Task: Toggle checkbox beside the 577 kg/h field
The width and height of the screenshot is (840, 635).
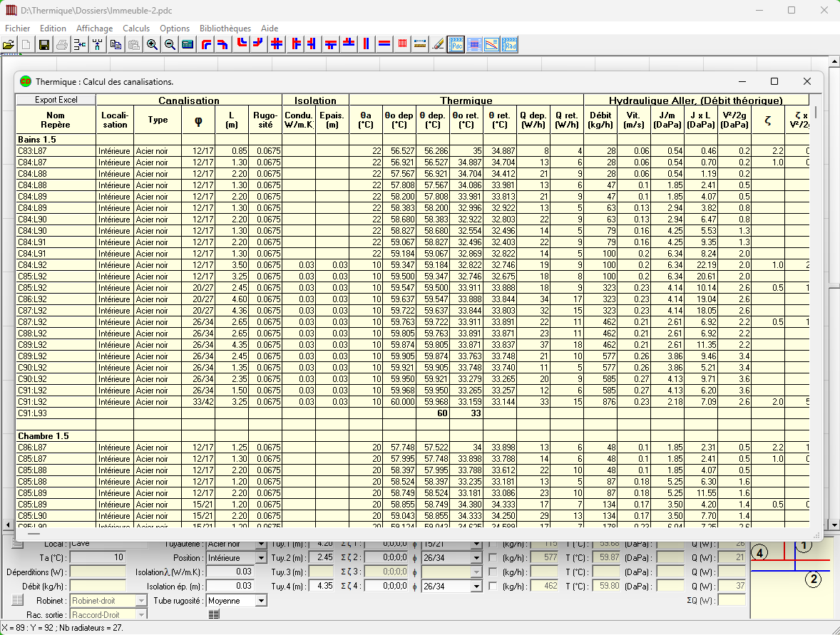Action: (493, 557)
